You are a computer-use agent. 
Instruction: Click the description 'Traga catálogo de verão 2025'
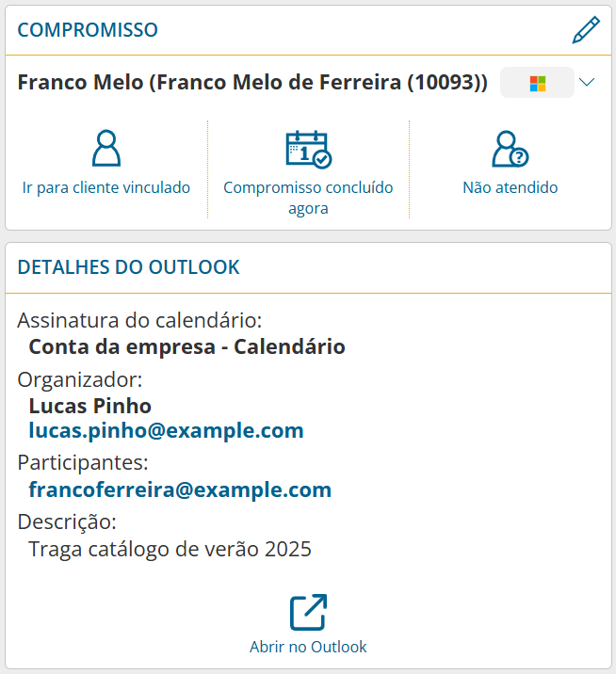(170, 548)
